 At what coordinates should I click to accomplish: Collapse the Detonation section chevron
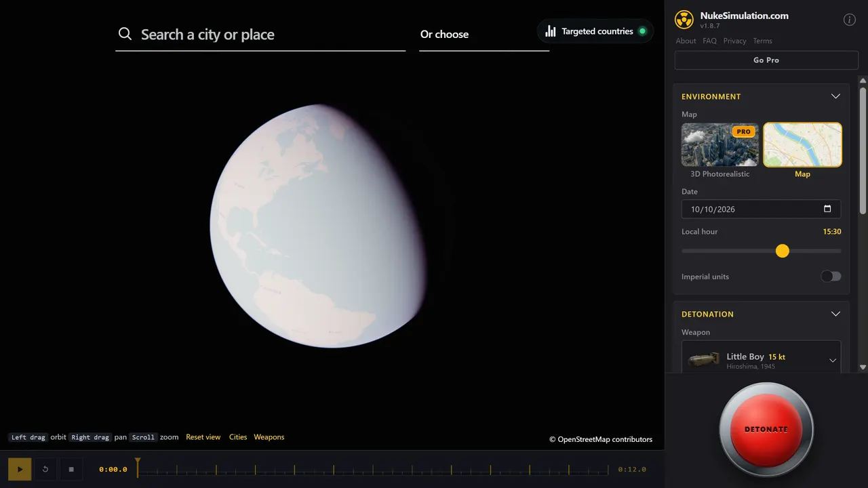click(x=835, y=314)
